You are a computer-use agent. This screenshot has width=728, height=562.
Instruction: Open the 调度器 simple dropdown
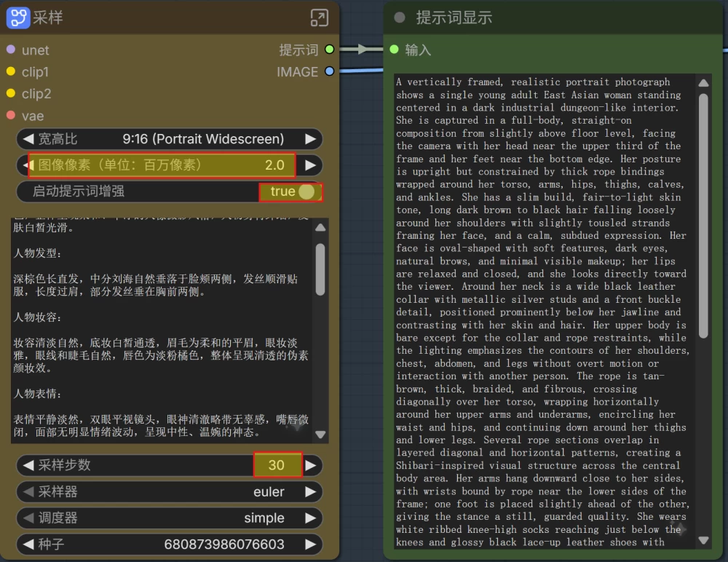point(170,518)
